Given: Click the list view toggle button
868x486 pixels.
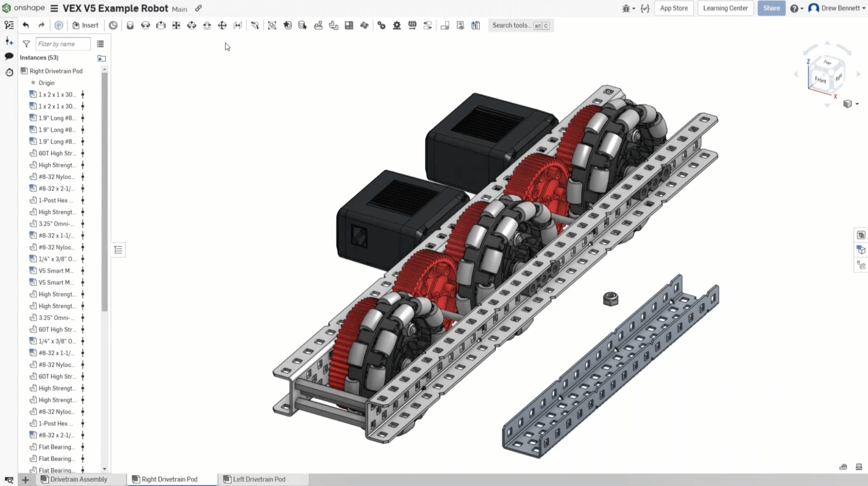Looking at the screenshot, I should pyautogui.click(x=100, y=43).
